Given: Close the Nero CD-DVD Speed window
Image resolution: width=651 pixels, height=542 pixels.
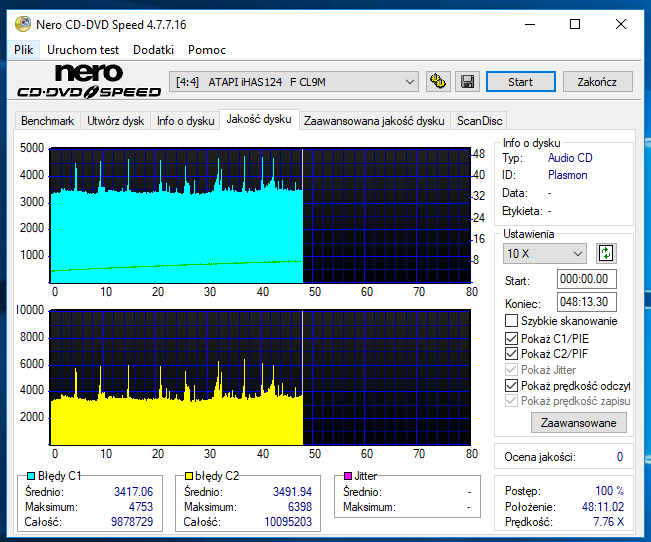Looking at the screenshot, I should tap(621, 25).
